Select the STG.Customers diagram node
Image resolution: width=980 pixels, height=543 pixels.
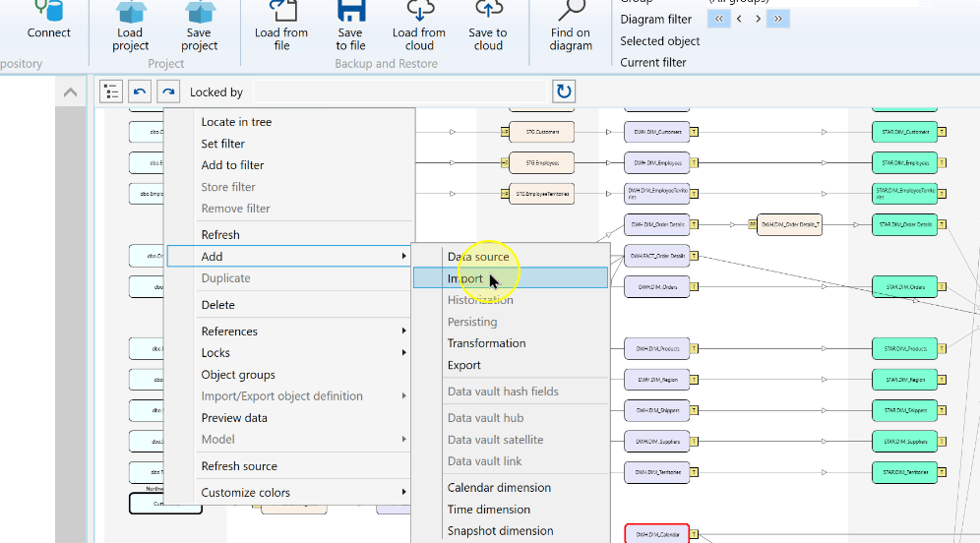point(541,132)
